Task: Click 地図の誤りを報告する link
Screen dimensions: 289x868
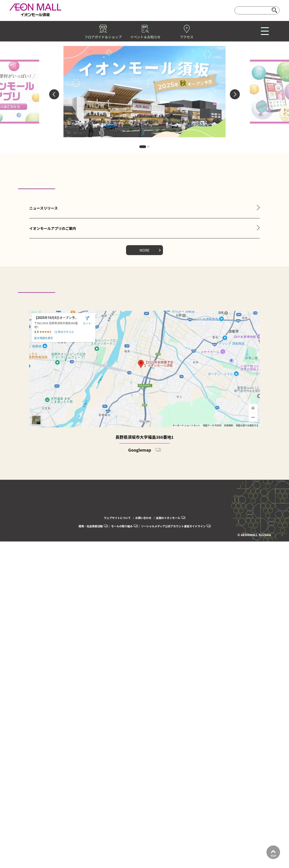Action: click(x=247, y=425)
